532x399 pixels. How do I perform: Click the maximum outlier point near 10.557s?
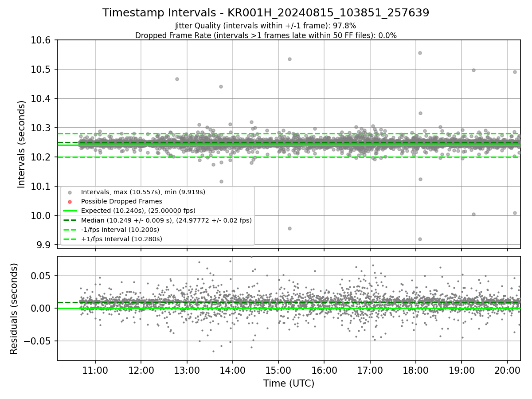tap(420, 53)
